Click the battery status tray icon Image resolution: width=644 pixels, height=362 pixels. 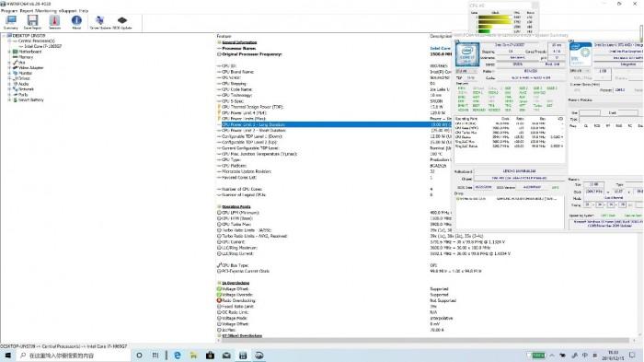point(536,355)
